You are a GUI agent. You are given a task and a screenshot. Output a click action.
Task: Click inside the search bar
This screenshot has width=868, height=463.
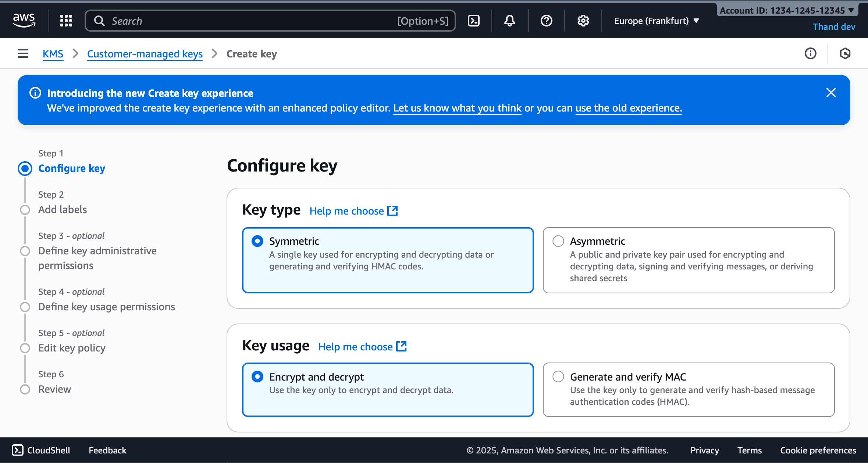point(257,21)
